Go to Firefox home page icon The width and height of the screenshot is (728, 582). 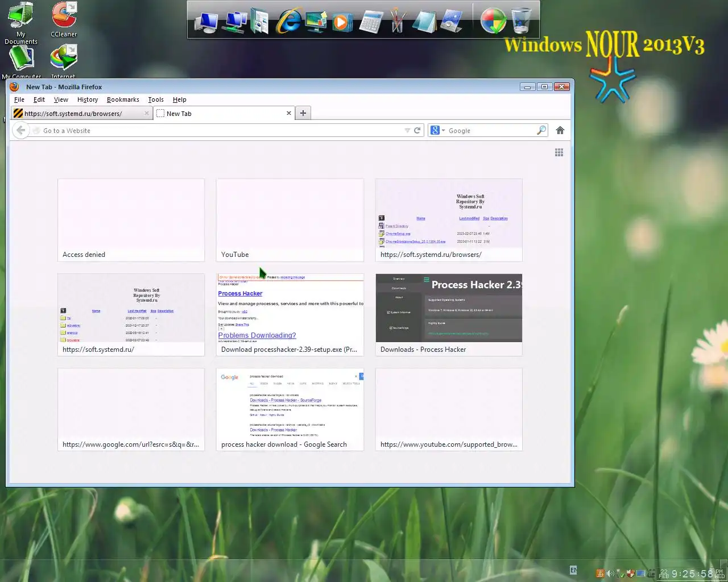tap(560, 130)
